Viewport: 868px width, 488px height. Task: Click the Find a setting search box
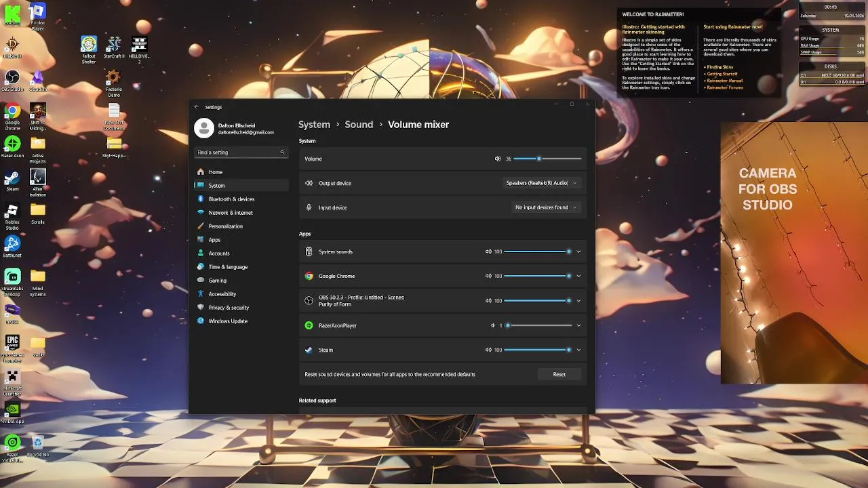click(x=241, y=152)
